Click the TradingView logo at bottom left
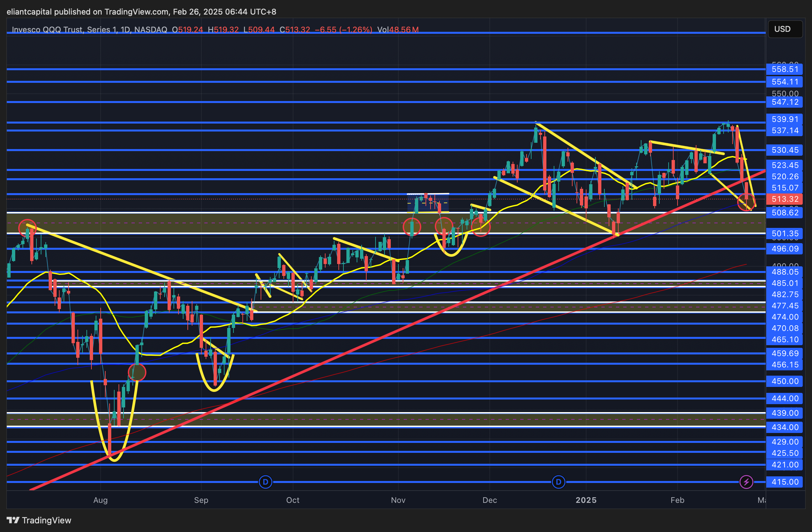Viewport: 812px width, 532px height. [39, 520]
